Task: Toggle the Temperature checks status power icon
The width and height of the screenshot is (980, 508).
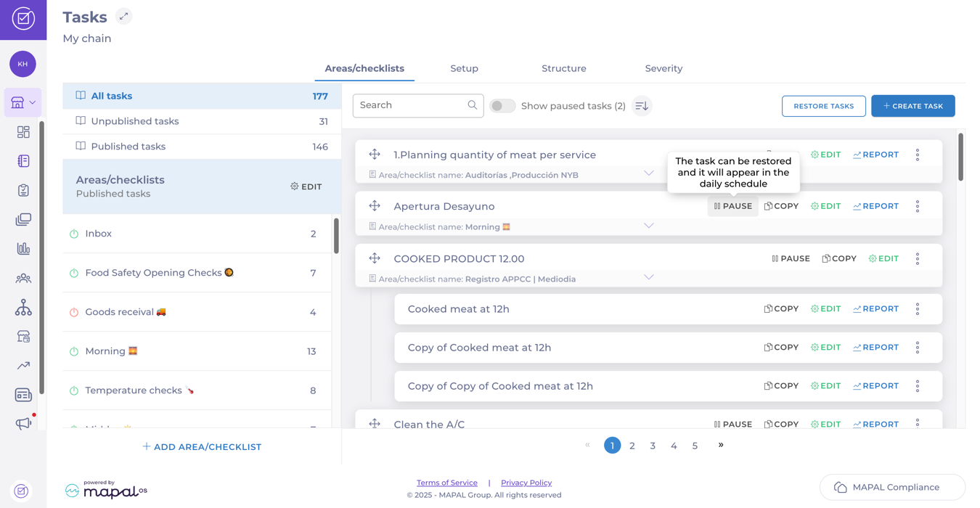Action: click(x=74, y=390)
